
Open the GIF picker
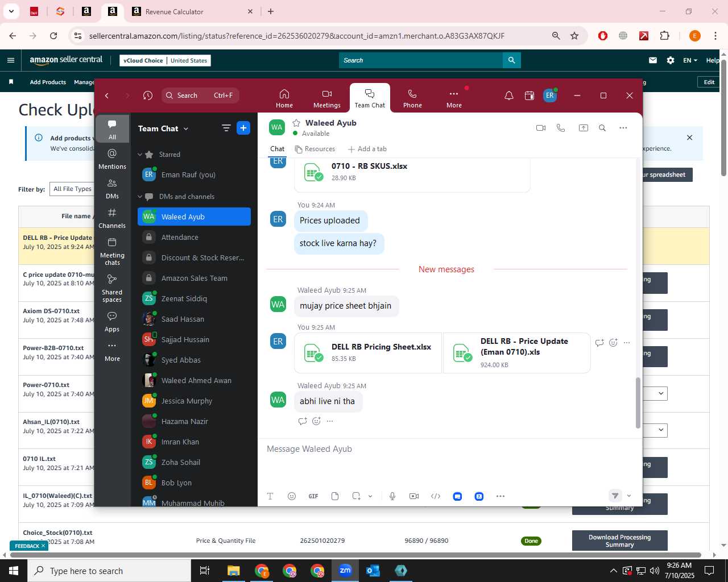click(313, 496)
